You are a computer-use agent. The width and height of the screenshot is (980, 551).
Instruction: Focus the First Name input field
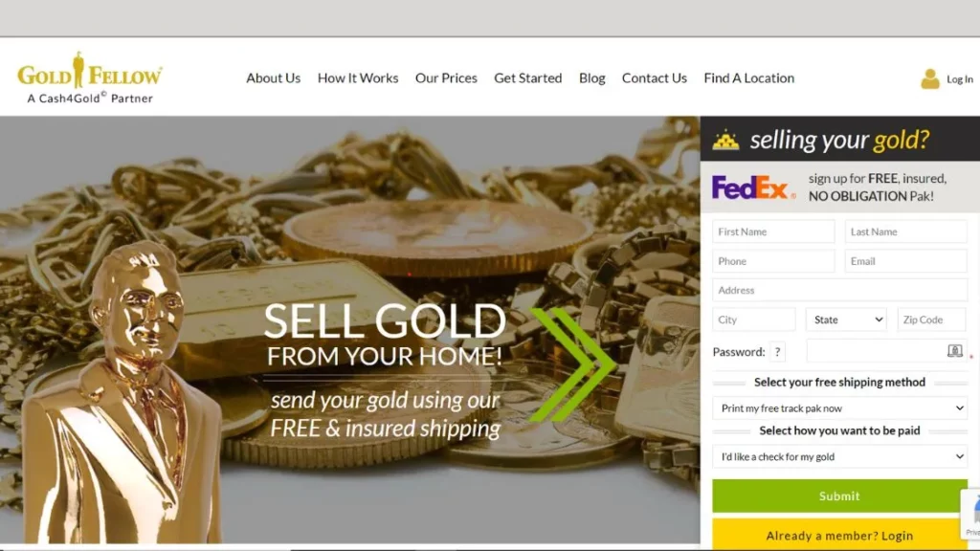[773, 231]
